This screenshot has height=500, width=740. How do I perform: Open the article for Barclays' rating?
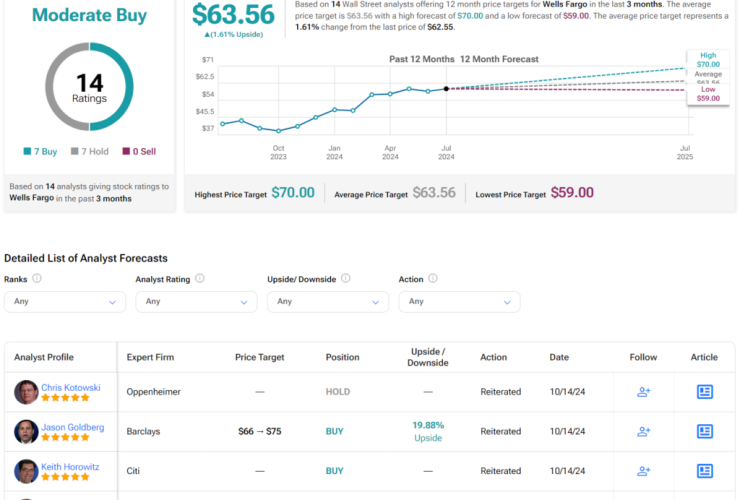(705, 431)
